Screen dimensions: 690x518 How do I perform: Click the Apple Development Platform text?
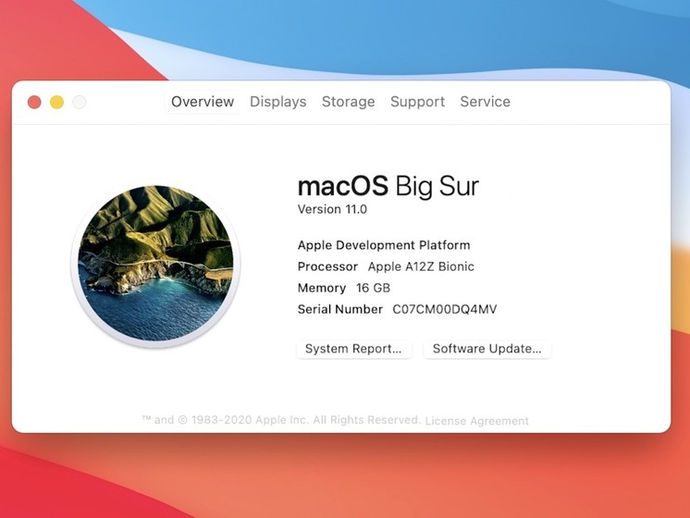(x=384, y=245)
